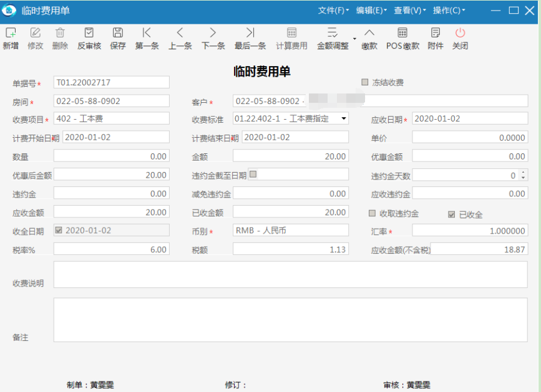541x392 pixels.
Task: Click the 减免违约金 input field
Action: (x=291, y=193)
